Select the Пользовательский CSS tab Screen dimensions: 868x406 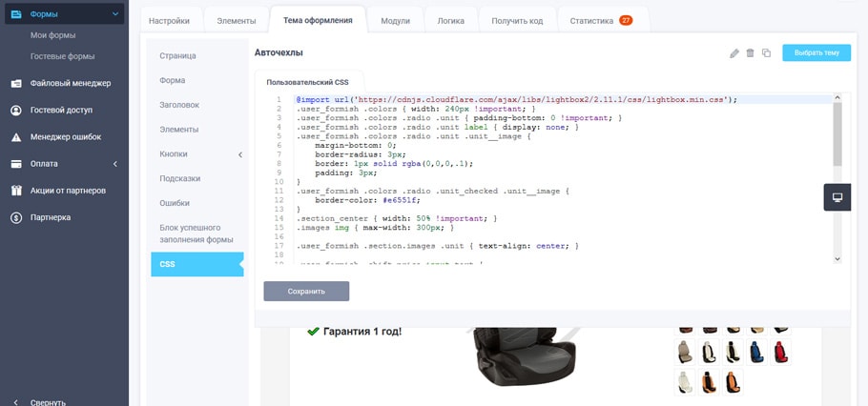tap(308, 82)
